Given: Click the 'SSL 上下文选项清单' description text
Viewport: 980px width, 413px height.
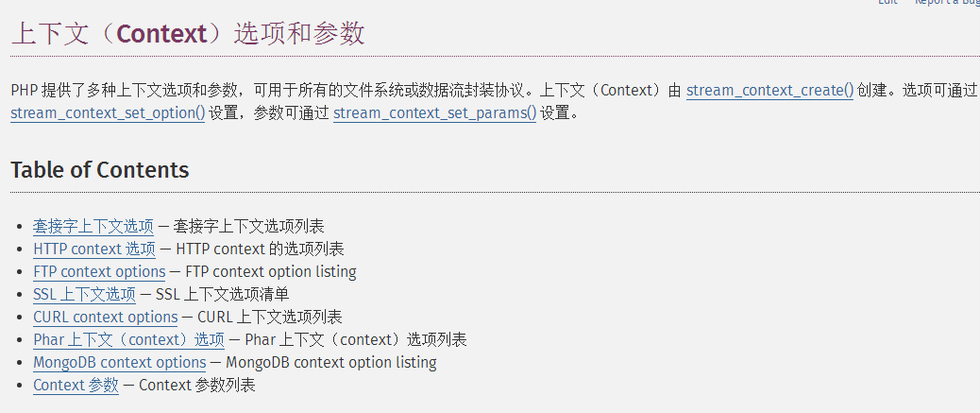Looking at the screenshot, I should tap(223, 294).
